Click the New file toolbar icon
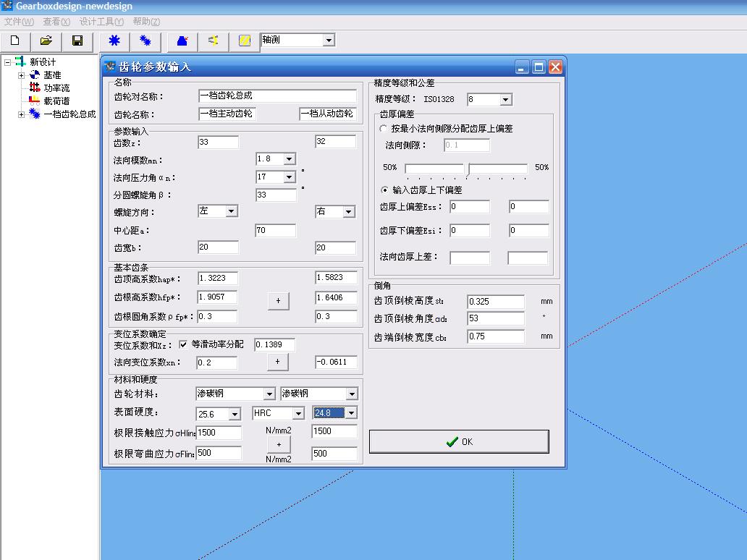 [15, 41]
